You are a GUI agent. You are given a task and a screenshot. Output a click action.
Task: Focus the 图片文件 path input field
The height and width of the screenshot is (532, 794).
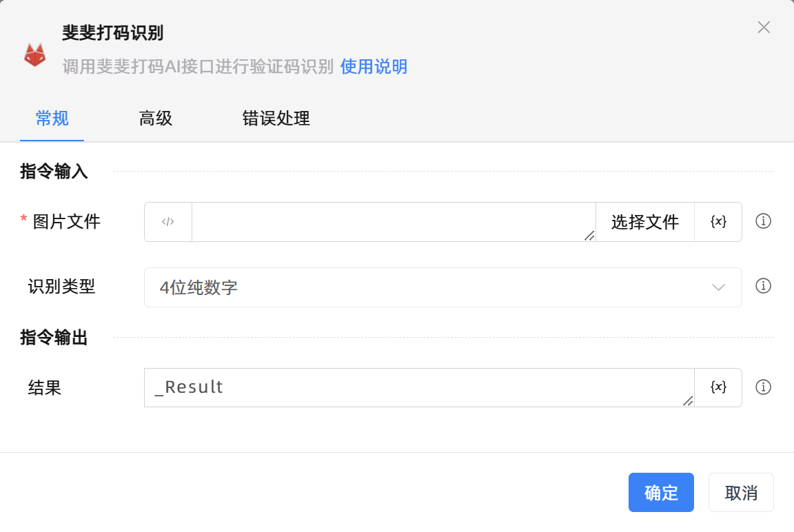pyautogui.click(x=394, y=222)
